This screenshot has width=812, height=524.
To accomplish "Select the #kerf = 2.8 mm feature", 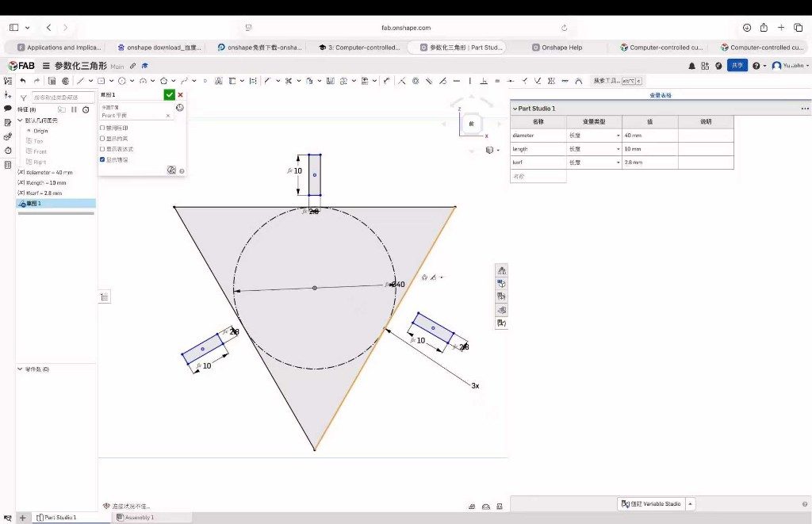I will pos(40,193).
